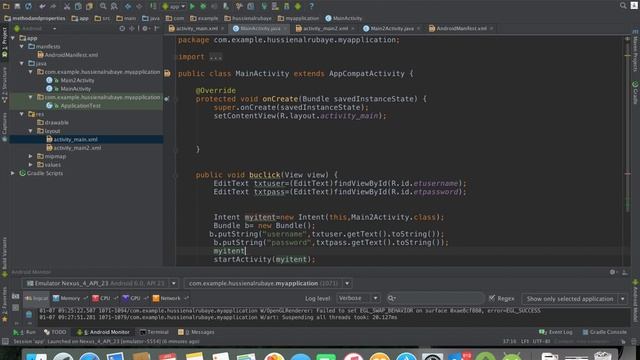Click the class gutter icon beside MainActivity
Viewport: 640px width, 360px height.
[x=167, y=73]
